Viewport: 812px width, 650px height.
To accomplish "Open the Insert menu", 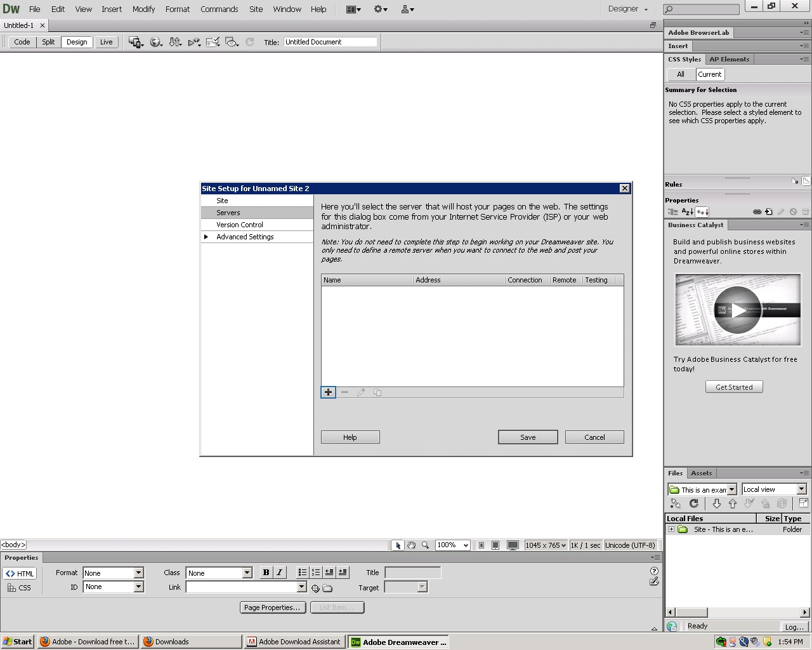I will (x=112, y=9).
